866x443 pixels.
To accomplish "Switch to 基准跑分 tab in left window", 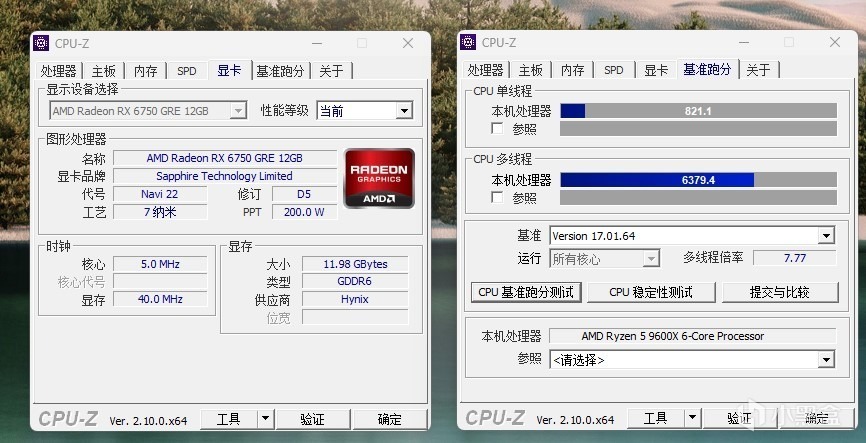I will click(x=281, y=71).
